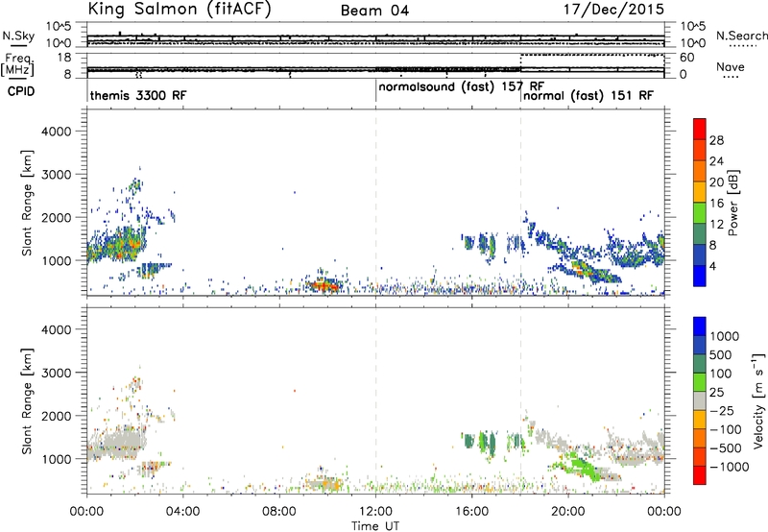The width and height of the screenshot is (768, 532).
Task: Click the 'themis 3300 RF' CPID text
Action: tap(138, 95)
